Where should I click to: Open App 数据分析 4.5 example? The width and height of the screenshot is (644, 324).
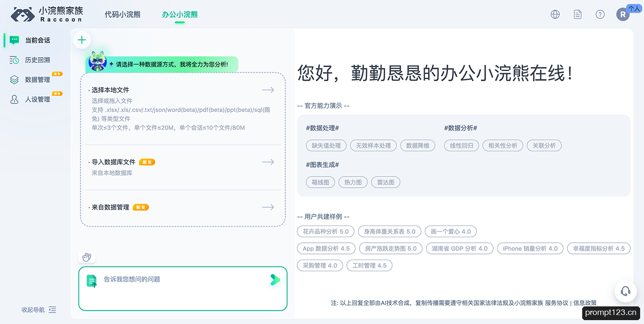(326, 248)
